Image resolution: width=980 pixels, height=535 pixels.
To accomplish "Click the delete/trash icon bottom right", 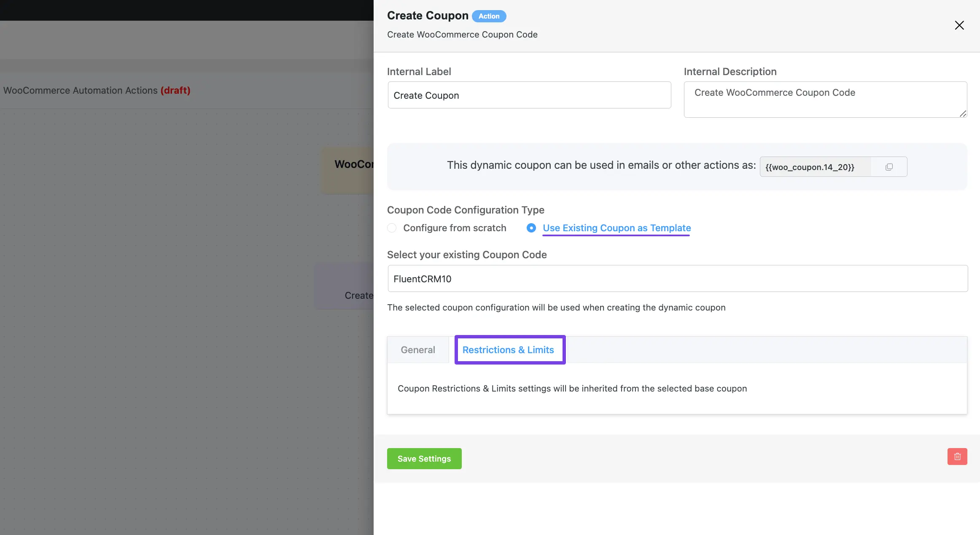I will [x=957, y=456].
